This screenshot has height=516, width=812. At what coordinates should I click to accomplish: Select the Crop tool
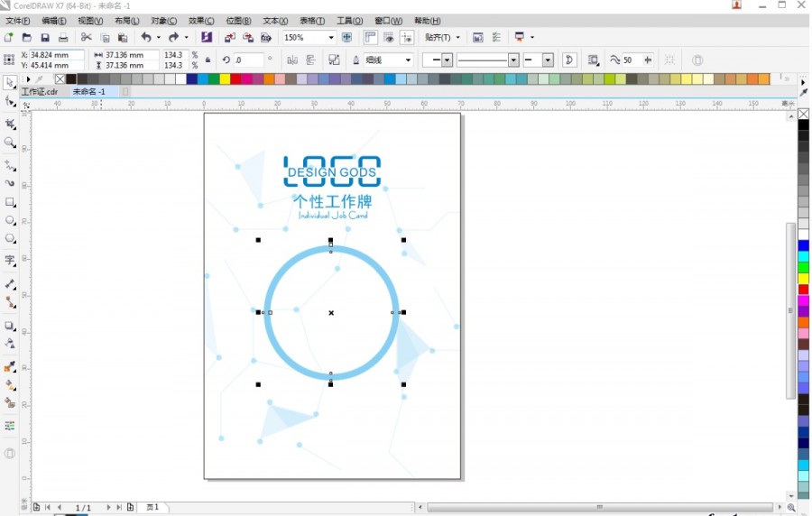pyautogui.click(x=11, y=124)
